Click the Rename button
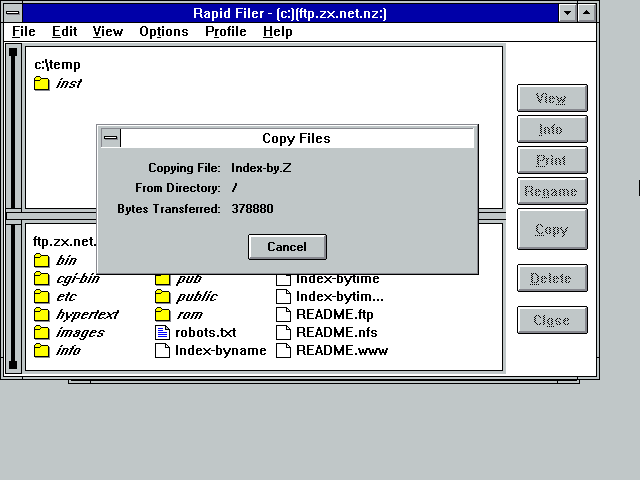The image size is (640, 480). coord(552,191)
